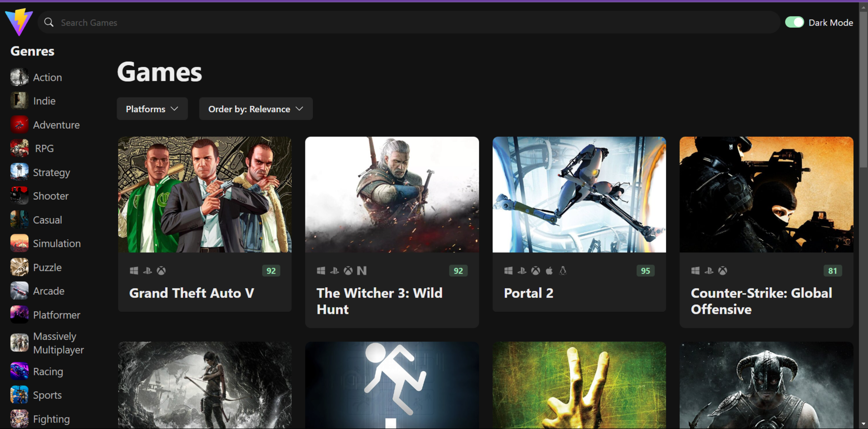Click the magnifier search icon
Viewport: 868px width, 429px height.
(x=49, y=22)
